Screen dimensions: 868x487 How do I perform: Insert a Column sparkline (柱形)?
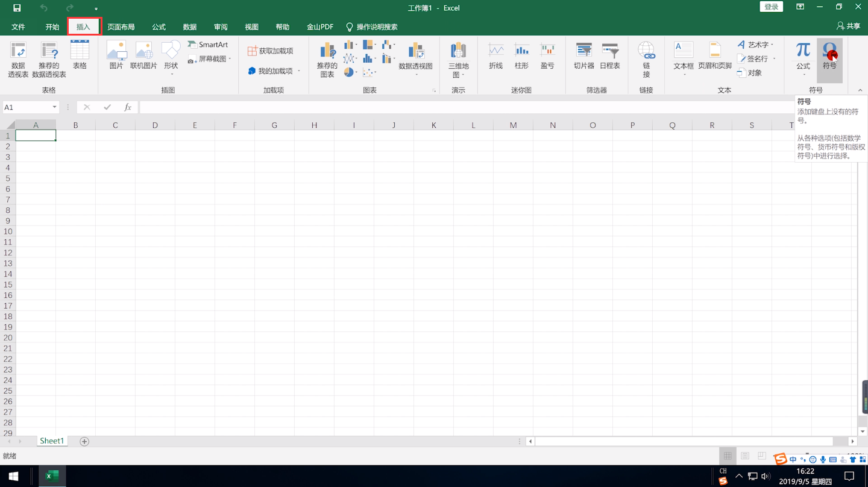(521, 55)
